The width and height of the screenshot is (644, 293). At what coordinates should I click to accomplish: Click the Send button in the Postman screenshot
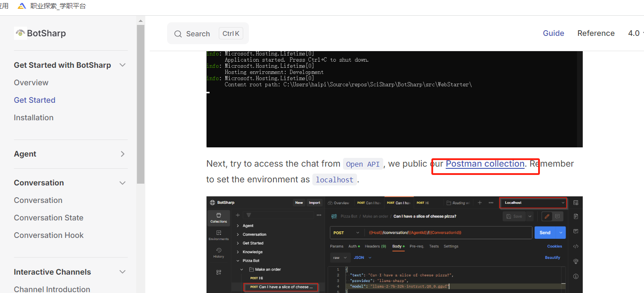(x=545, y=233)
